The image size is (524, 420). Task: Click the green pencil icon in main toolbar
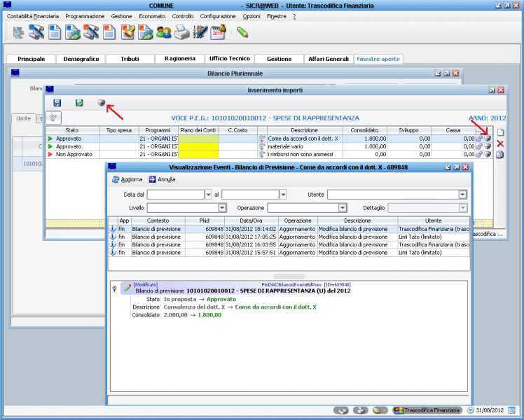coord(242,32)
